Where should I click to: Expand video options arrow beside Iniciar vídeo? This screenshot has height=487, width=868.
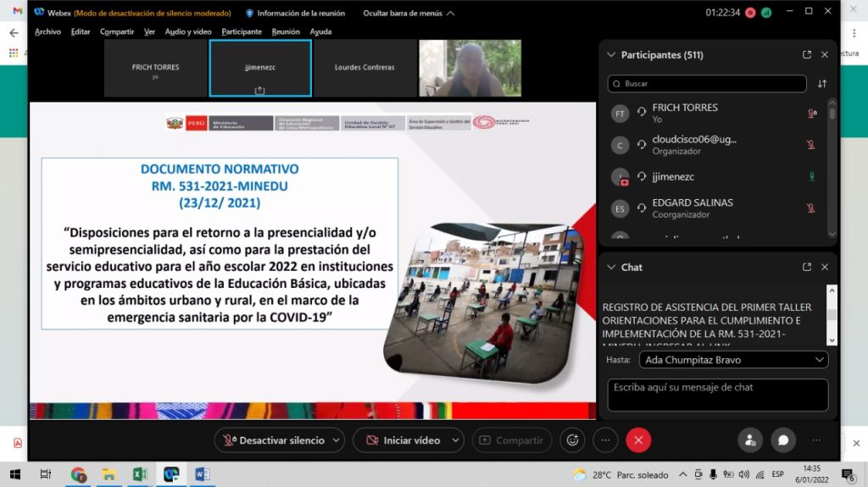[455, 440]
